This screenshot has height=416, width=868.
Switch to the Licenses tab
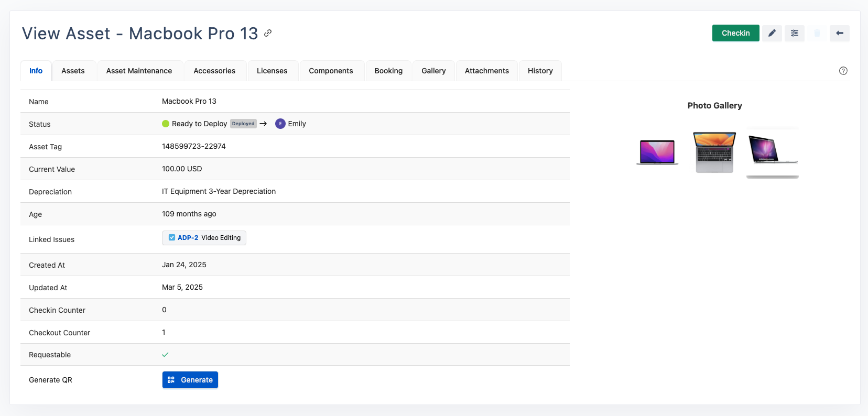point(272,71)
